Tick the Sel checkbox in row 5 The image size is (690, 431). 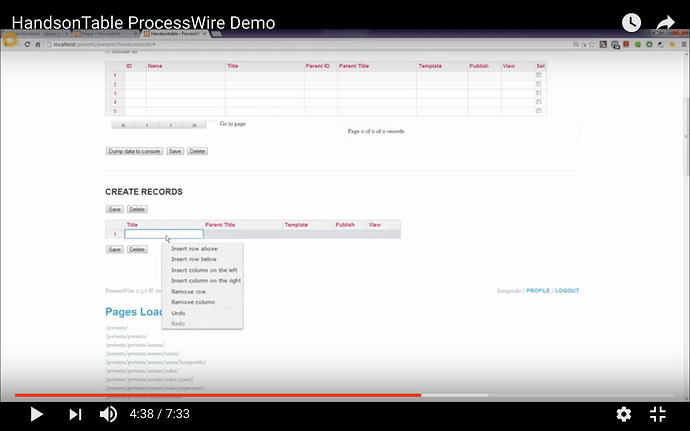tap(539, 111)
